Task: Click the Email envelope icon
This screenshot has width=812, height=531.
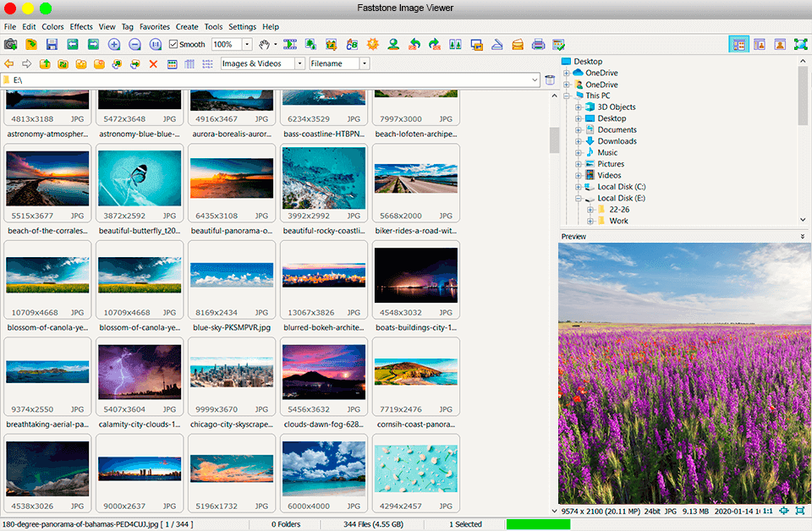Action: pos(518,44)
